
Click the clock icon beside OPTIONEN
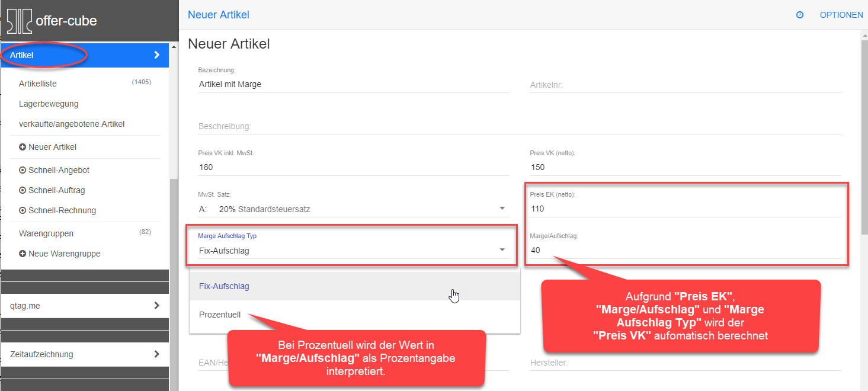[800, 15]
